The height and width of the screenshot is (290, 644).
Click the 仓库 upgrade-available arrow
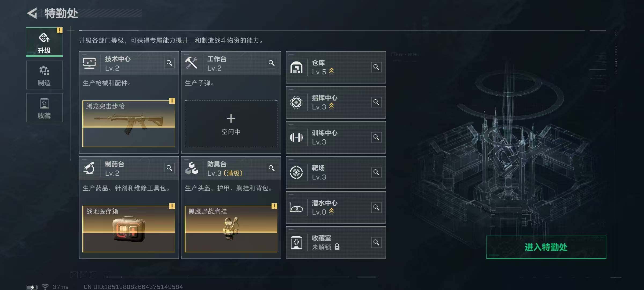click(x=331, y=71)
